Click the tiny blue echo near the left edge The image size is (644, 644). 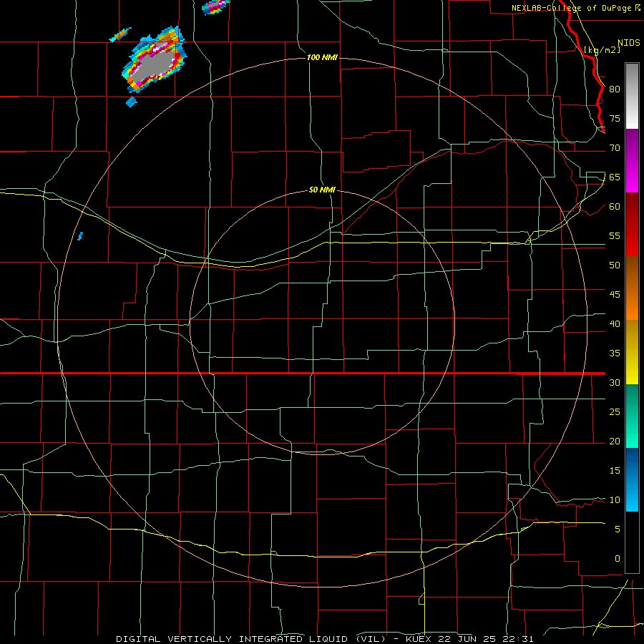(x=80, y=235)
